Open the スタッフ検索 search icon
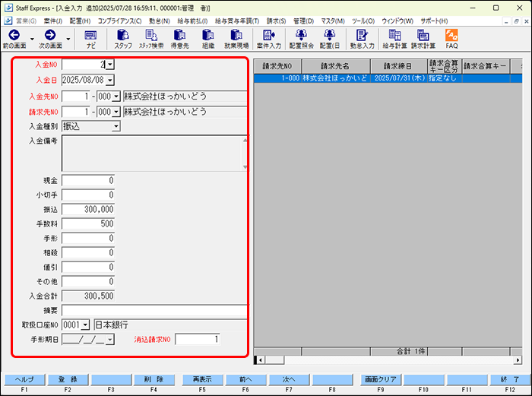 click(151, 35)
